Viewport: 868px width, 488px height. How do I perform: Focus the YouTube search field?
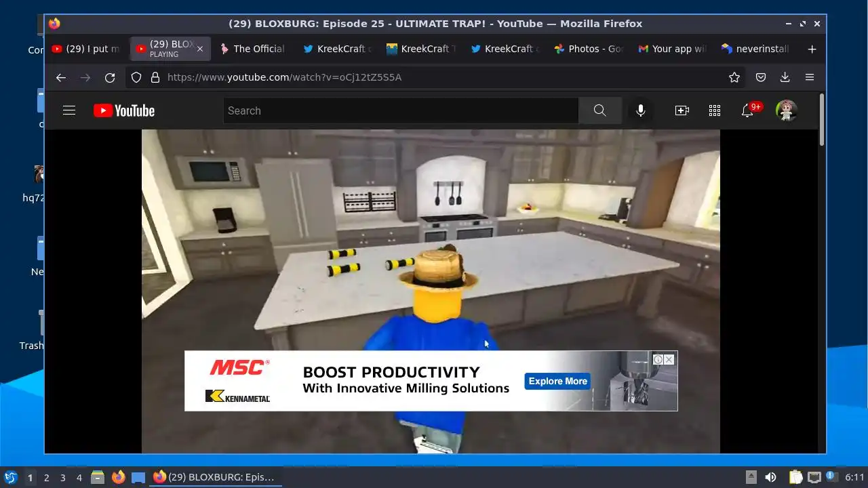pyautogui.click(x=401, y=110)
